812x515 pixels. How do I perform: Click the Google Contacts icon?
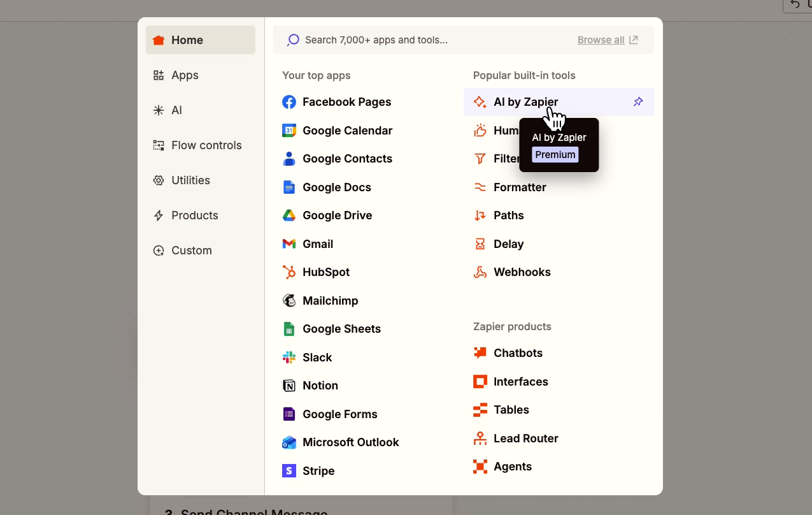[289, 159]
